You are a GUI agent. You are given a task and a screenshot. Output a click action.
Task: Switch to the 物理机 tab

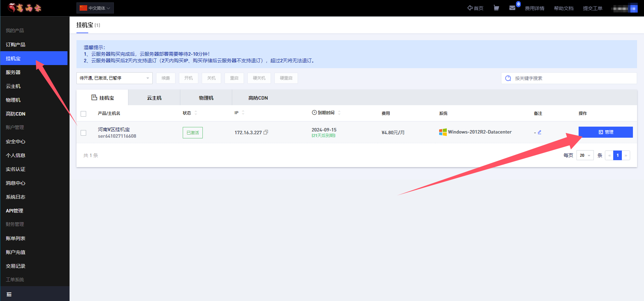pyautogui.click(x=206, y=98)
